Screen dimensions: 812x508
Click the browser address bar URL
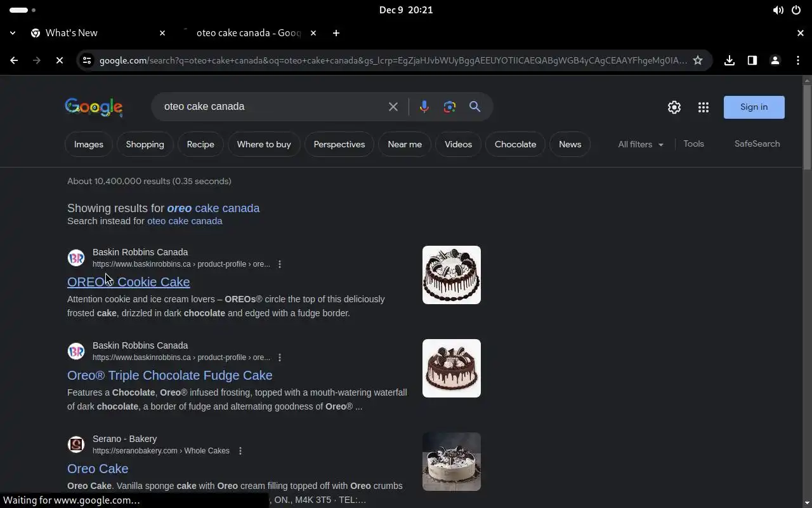(x=393, y=60)
